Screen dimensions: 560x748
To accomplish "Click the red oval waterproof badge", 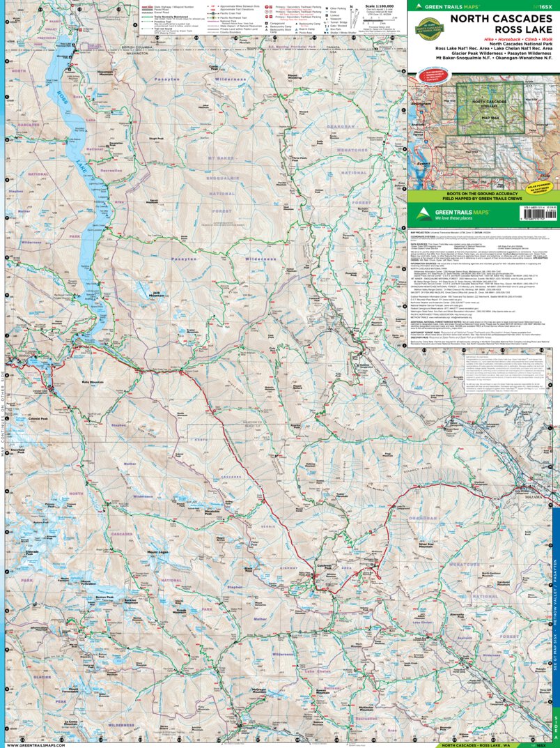I will click(435, 77).
